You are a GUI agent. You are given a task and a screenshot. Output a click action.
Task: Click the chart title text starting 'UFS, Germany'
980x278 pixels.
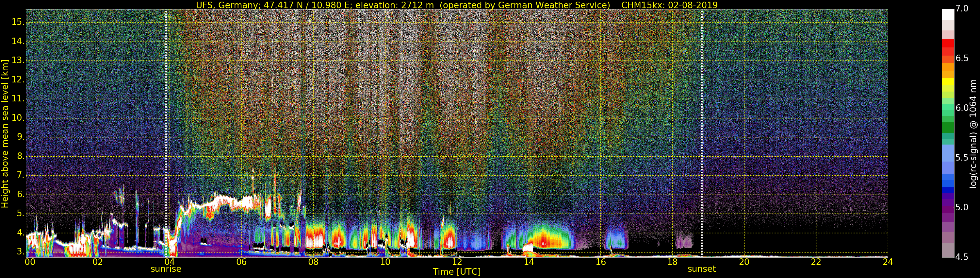click(x=457, y=5)
